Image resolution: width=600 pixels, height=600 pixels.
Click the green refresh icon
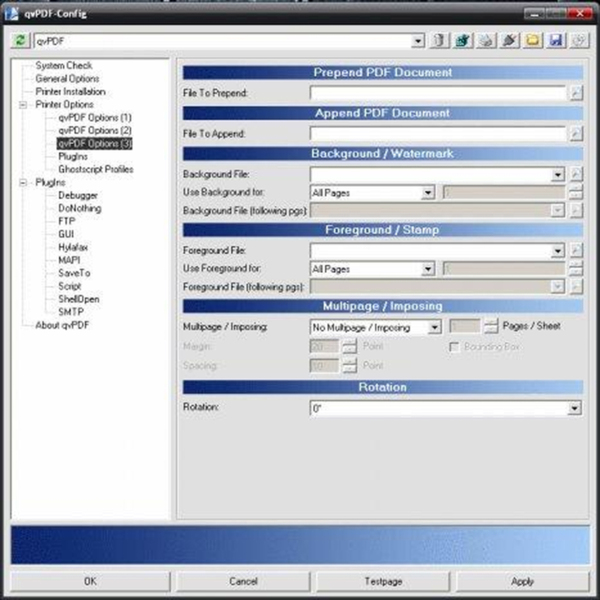click(x=20, y=41)
